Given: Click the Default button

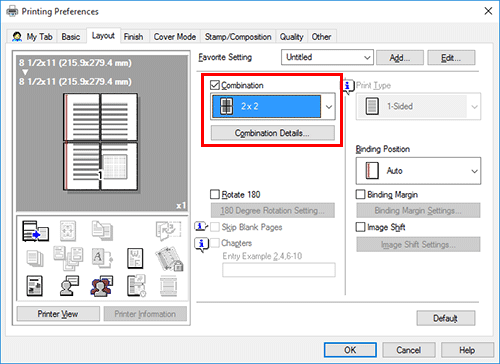Looking at the screenshot, I should coord(446,318).
